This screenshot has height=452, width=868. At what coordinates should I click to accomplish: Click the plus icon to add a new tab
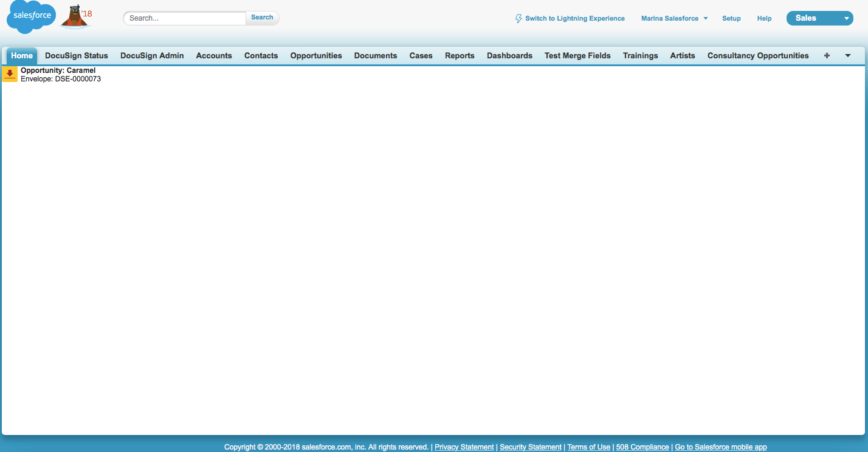[827, 55]
